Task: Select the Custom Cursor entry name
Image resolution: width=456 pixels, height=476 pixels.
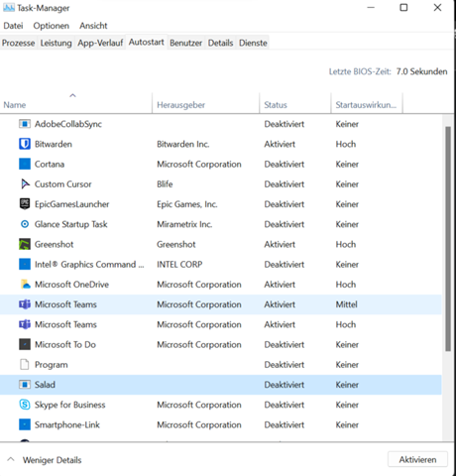Action: coord(62,184)
